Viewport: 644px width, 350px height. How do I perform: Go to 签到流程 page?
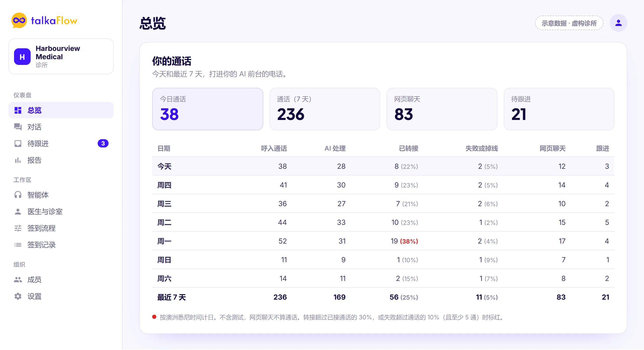61,228
